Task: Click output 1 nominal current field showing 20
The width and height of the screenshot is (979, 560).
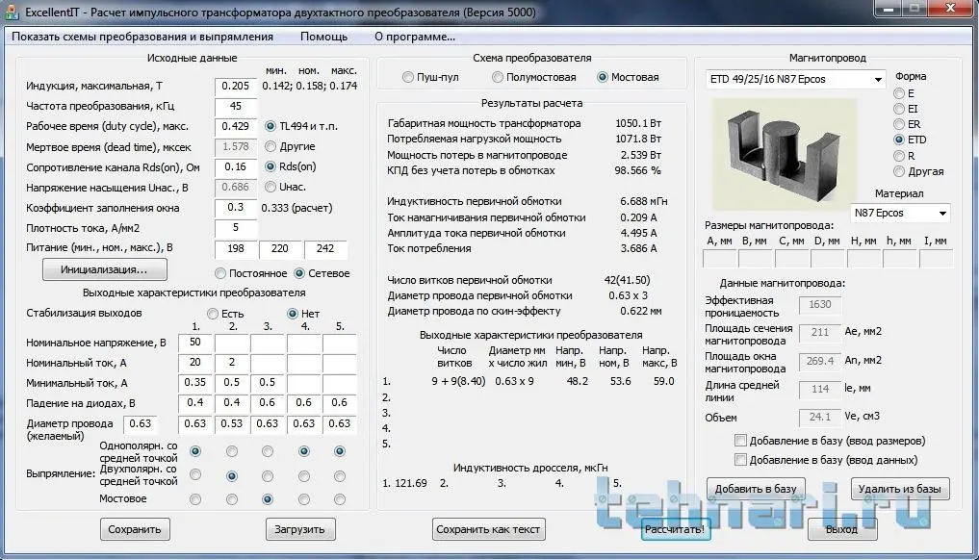Action: 194,363
